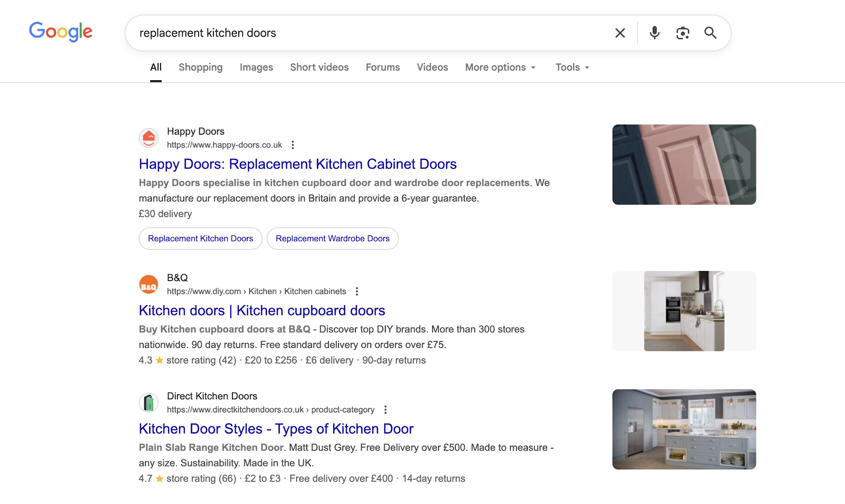Open search by image camera icon
This screenshot has height=504, width=845.
pos(683,33)
